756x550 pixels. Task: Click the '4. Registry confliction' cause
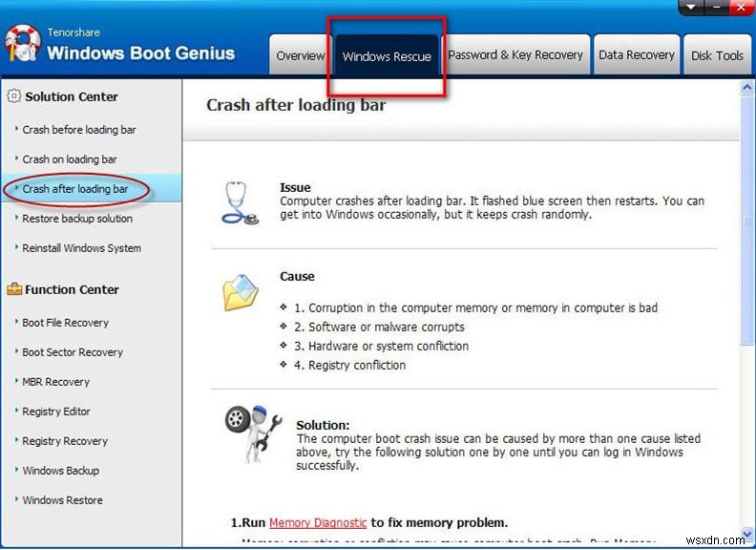pyautogui.click(x=349, y=365)
